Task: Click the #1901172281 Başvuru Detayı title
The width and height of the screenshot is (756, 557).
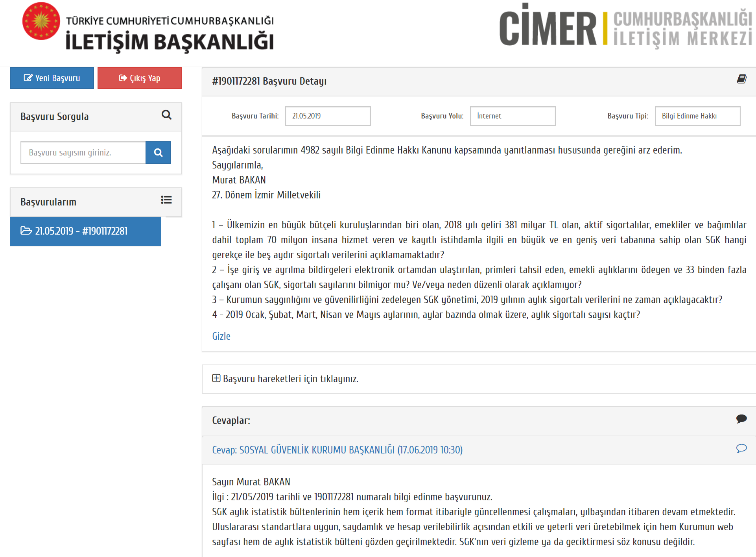Action: (269, 81)
